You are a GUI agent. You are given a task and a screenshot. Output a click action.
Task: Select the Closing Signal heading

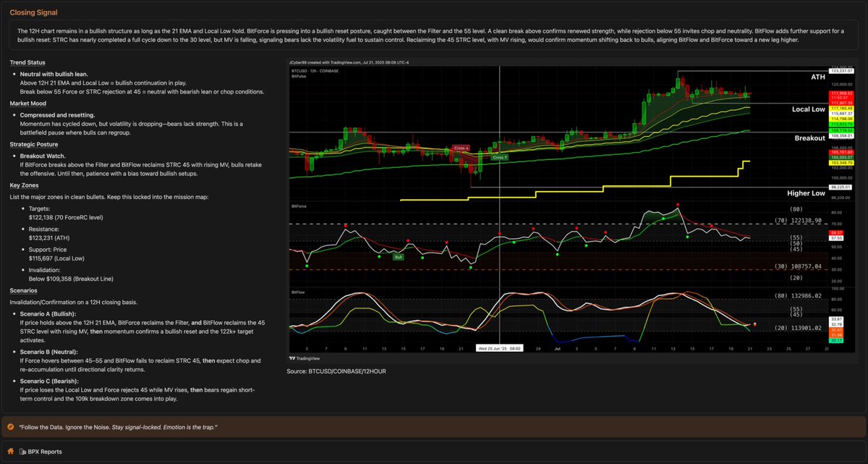pyautogui.click(x=33, y=13)
